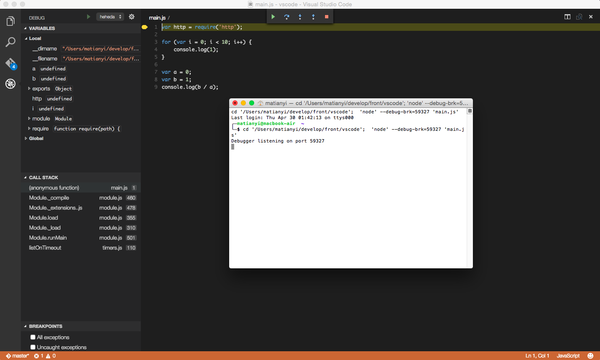Expand the exports Object variable
Viewport: 600px width, 360px height.
point(29,89)
